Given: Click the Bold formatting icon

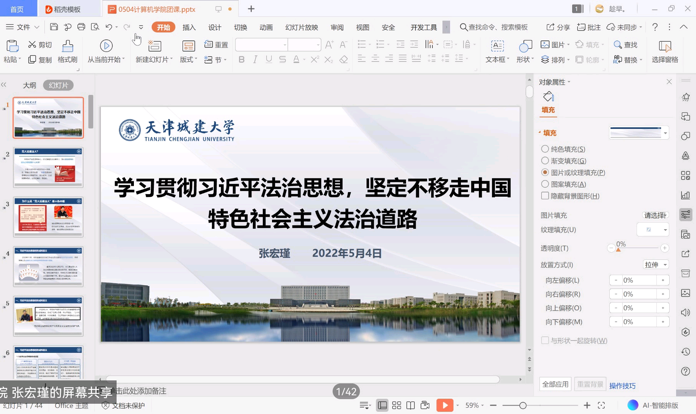Looking at the screenshot, I should tap(241, 60).
